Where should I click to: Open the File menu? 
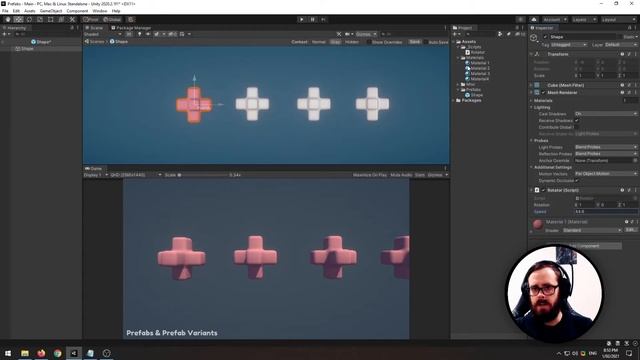point(5,11)
